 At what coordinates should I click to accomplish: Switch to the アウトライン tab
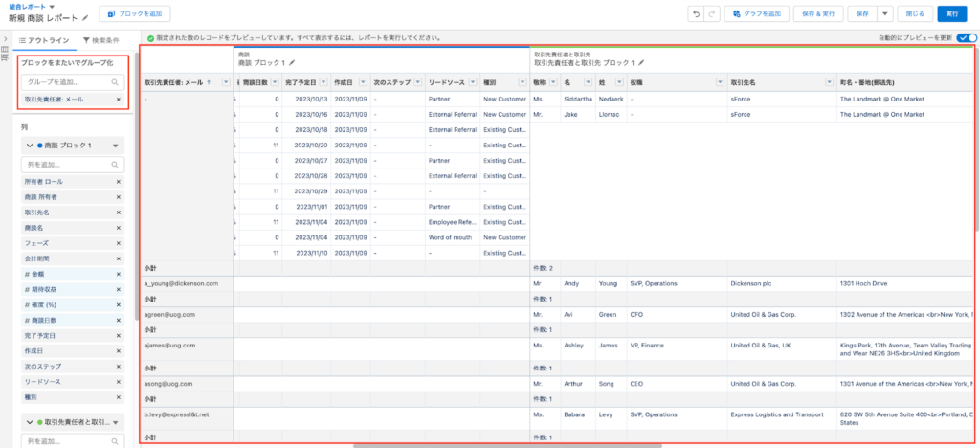point(44,39)
